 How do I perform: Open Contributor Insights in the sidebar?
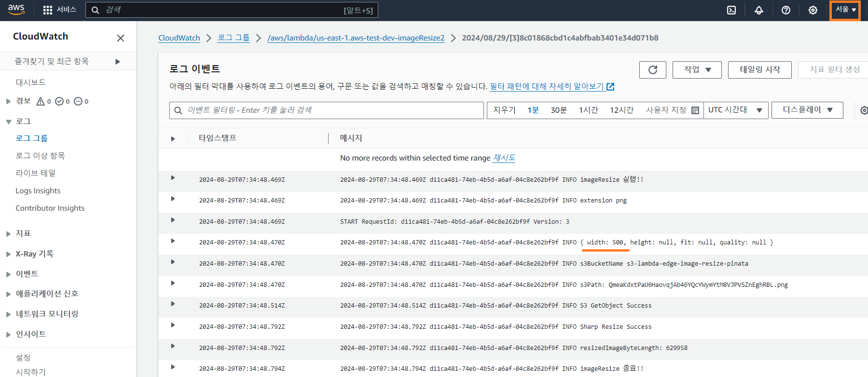(50, 208)
